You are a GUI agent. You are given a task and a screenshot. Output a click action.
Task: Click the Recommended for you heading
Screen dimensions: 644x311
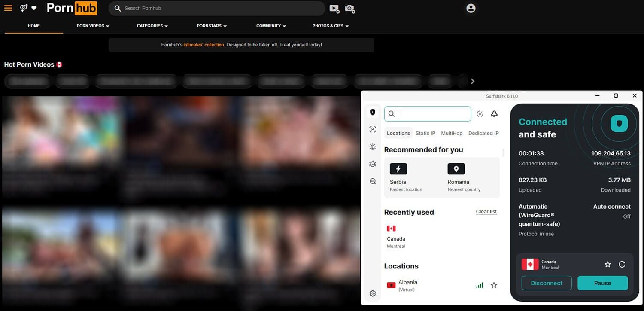423,149
